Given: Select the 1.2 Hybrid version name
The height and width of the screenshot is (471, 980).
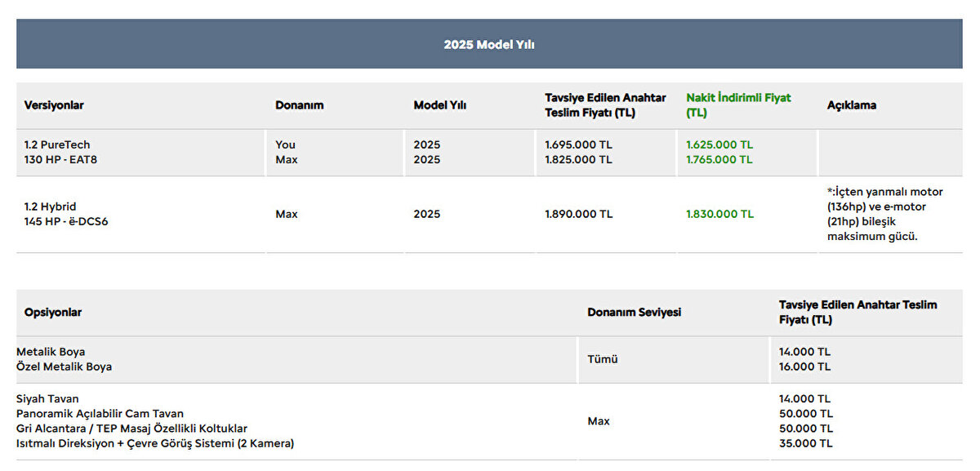Looking at the screenshot, I should pos(51,207).
